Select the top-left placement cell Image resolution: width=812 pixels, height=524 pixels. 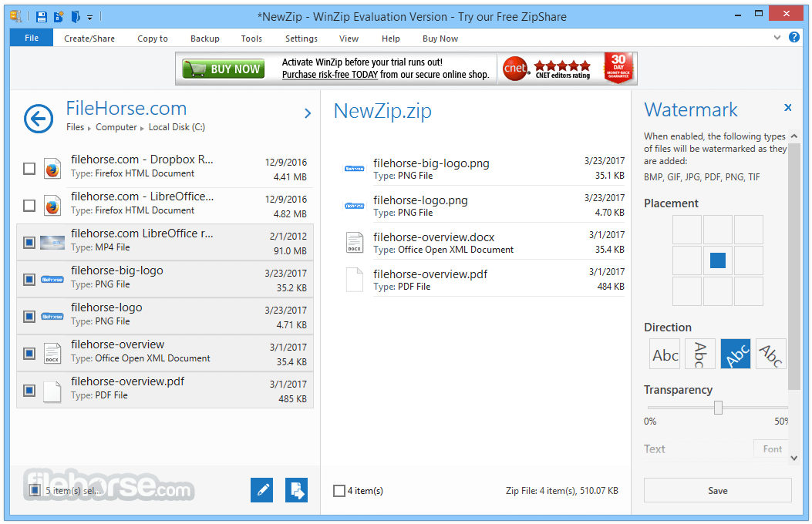(686, 230)
